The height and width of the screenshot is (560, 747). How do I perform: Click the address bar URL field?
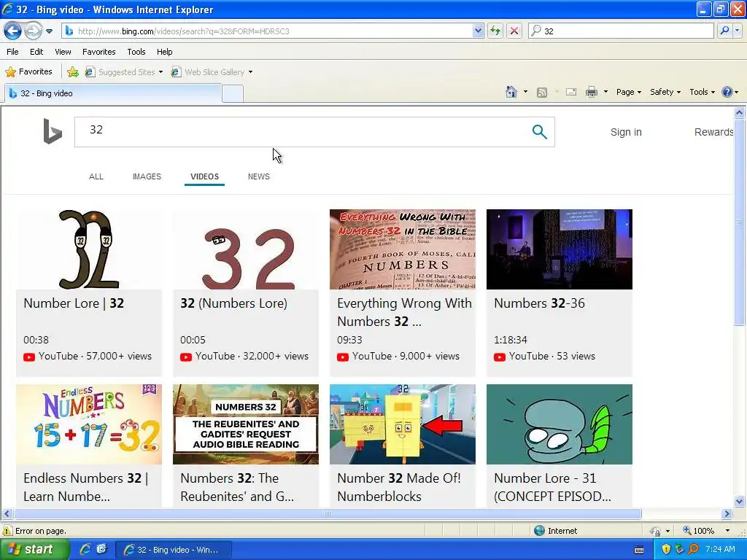(267, 31)
